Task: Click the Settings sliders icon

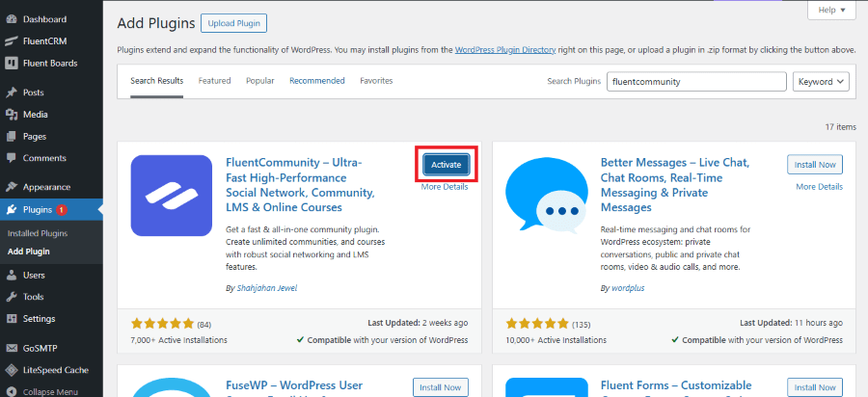Action: coord(11,319)
